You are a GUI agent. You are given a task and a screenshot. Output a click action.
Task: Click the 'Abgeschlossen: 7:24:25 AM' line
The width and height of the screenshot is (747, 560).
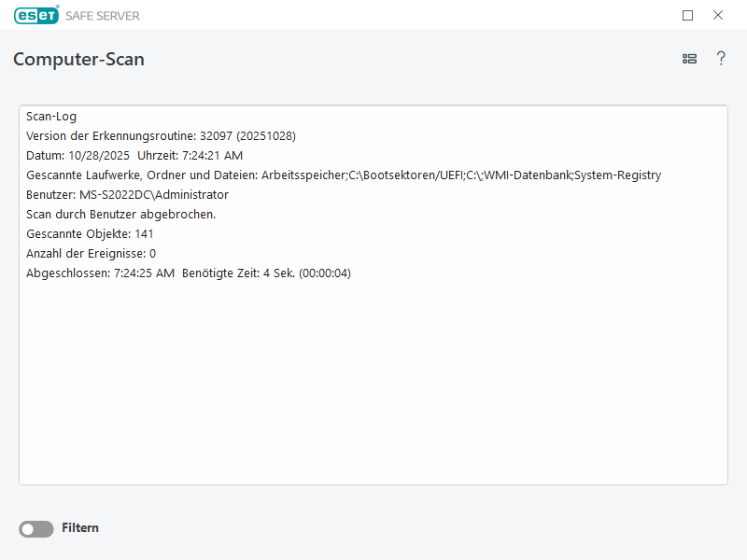[x=189, y=273]
